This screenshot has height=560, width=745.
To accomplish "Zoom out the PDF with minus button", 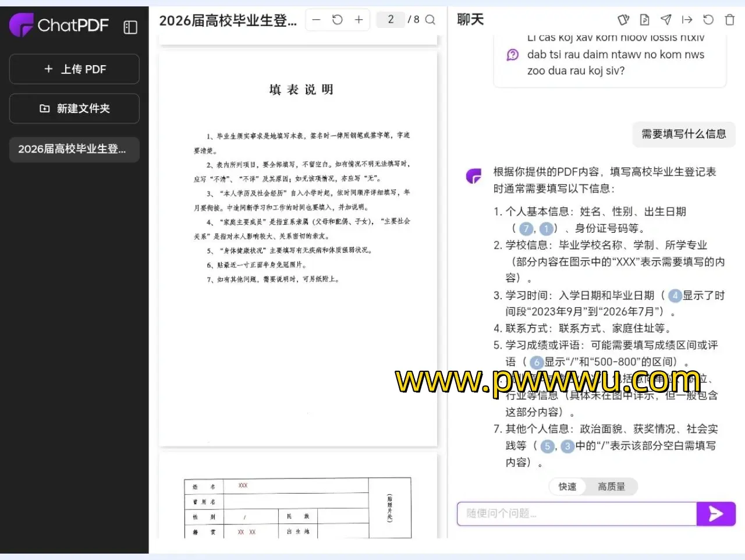I will pyautogui.click(x=316, y=20).
